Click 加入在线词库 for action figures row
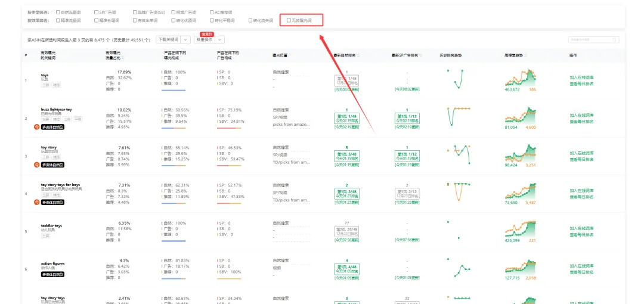The height and width of the screenshot is (304, 644). (x=581, y=266)
